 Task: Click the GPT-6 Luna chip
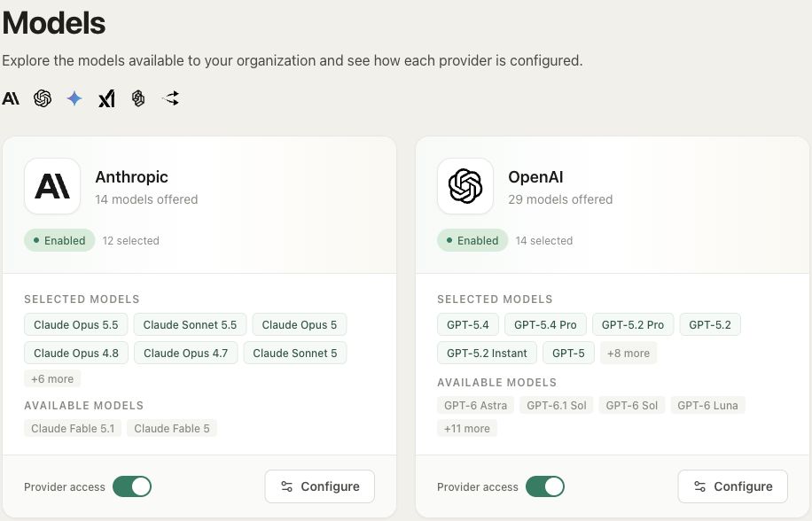(708, 405)
